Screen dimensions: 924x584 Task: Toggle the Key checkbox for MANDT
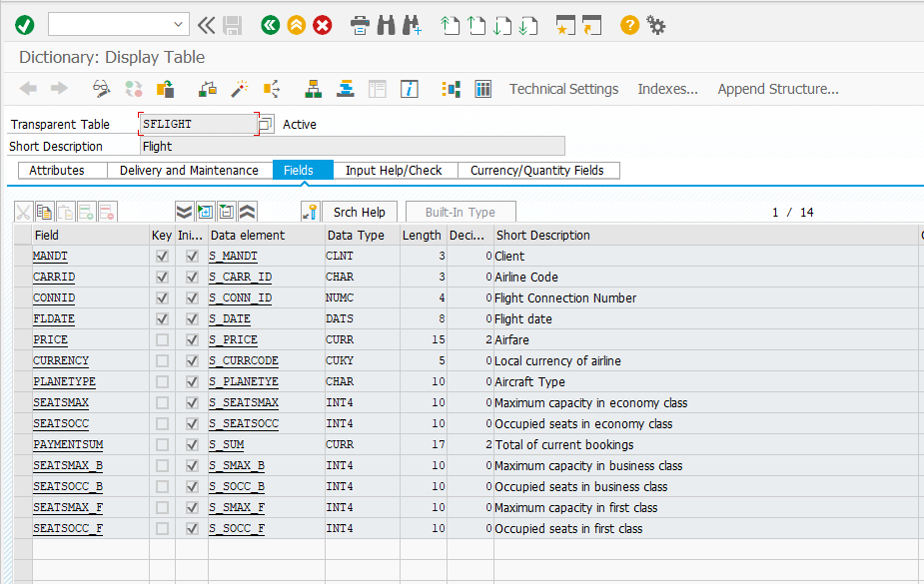162,257
